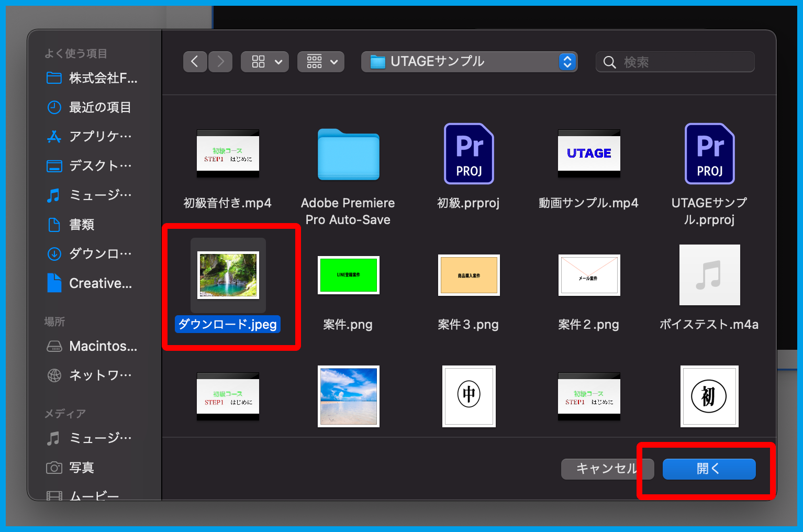Screen dimensions: 803x532
Task: Open the icon view mode dropdown
Action: tap(264, 62)
